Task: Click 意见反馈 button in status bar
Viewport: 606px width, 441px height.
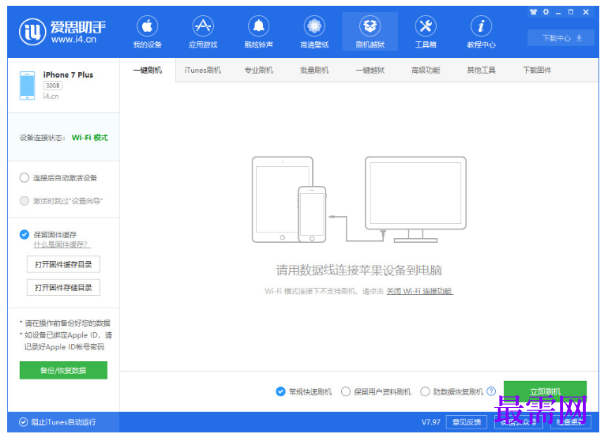Action: point(466,422)
